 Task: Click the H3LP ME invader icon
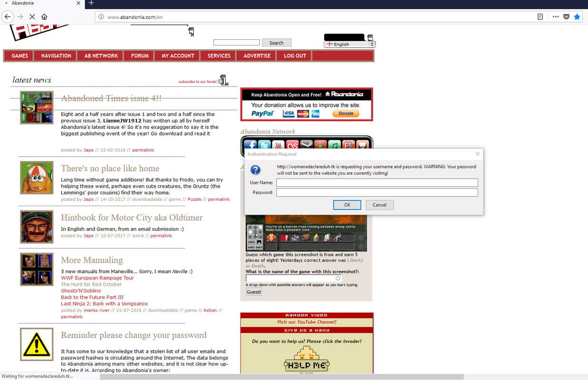pos(306,360)
